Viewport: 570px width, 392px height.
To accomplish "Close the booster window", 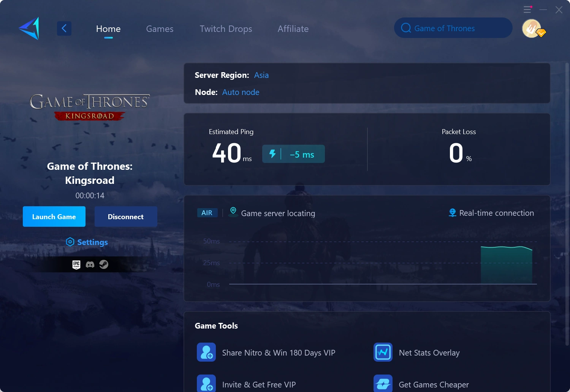I will [559, 10].
